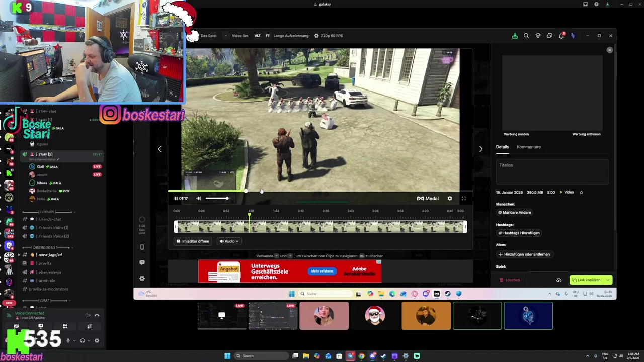Screen dimensions: 644x362
Task: Click Mehr erfahren in Adobe ad
Action: 322,271
